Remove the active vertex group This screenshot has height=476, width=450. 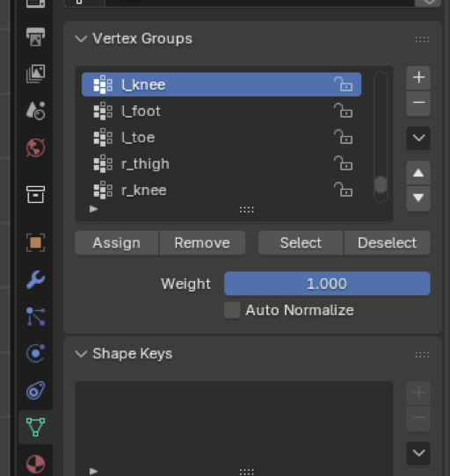[418, 103]
